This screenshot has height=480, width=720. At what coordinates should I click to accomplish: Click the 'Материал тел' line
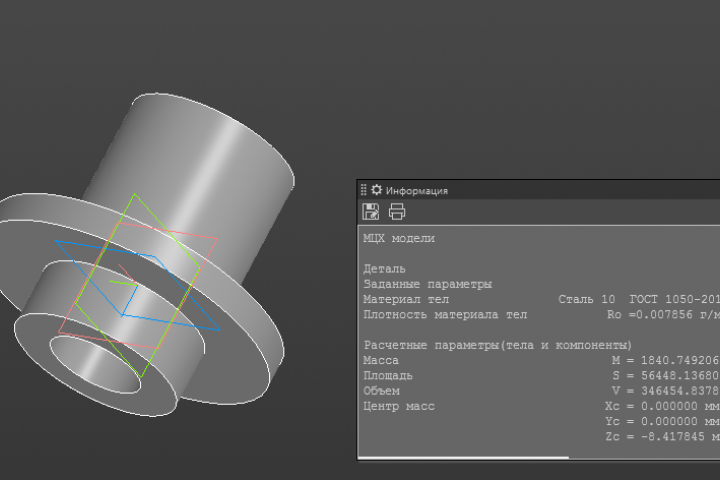(x=541, y=299)
